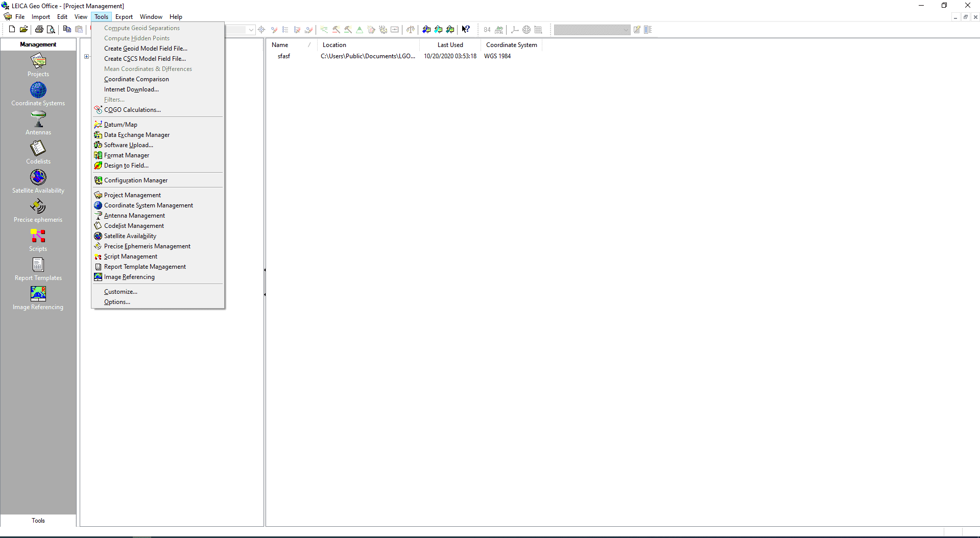This screenshot has height=538, width=980.
Task: Open Image Referencing in sidebar
Action: [x=38, y=298]
